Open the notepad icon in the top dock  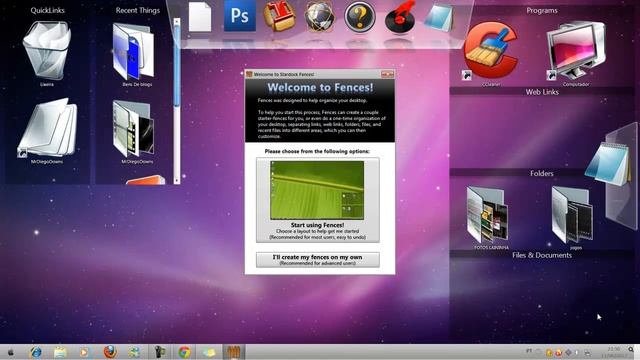[x=439, y=17]
